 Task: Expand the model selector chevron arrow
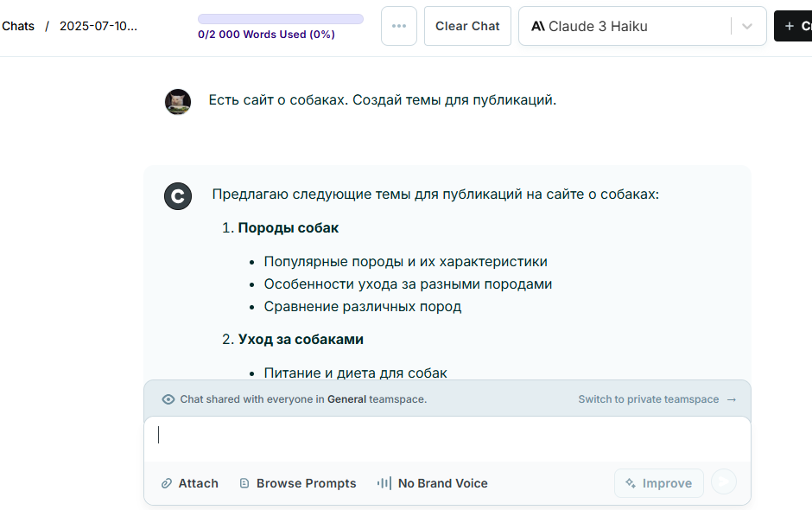[x=746, y=27]
